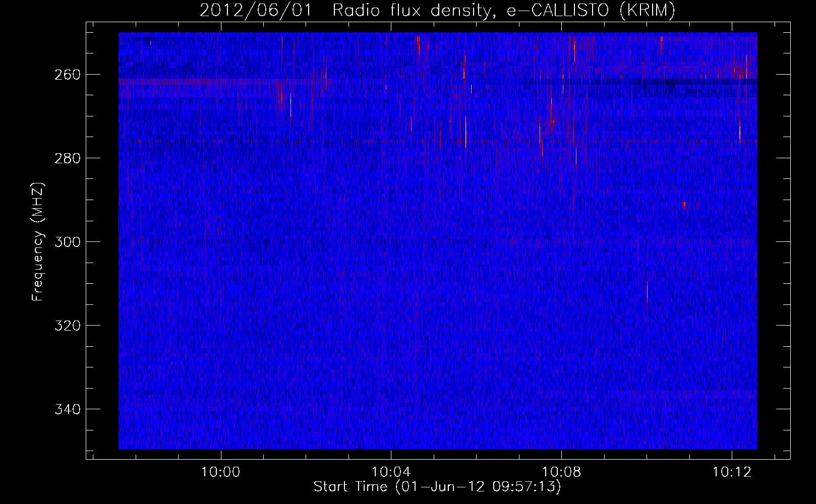
Task: Click the 280 frequency tick label
Action: tap(67, 158)
